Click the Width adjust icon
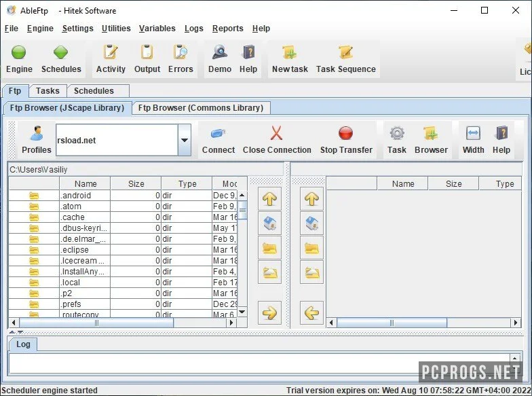The width and height of the screenshot is (532, 396). point(474,133)
